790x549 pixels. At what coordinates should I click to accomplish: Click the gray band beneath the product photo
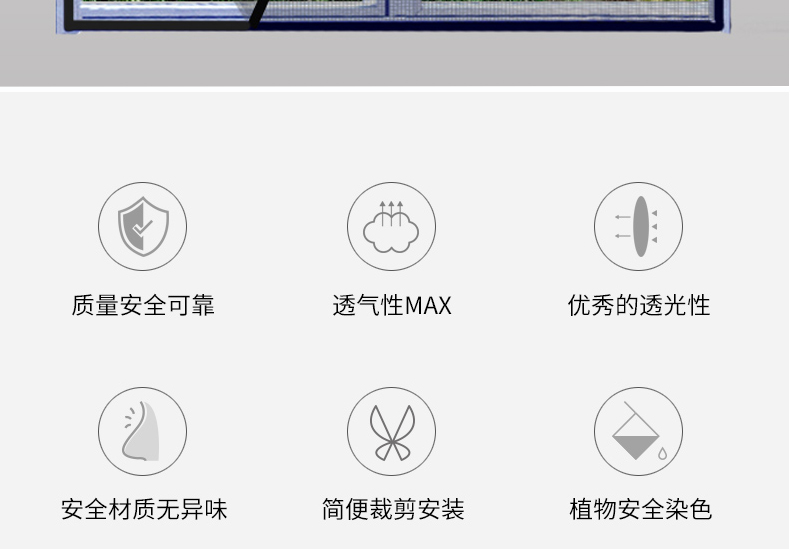394,59
